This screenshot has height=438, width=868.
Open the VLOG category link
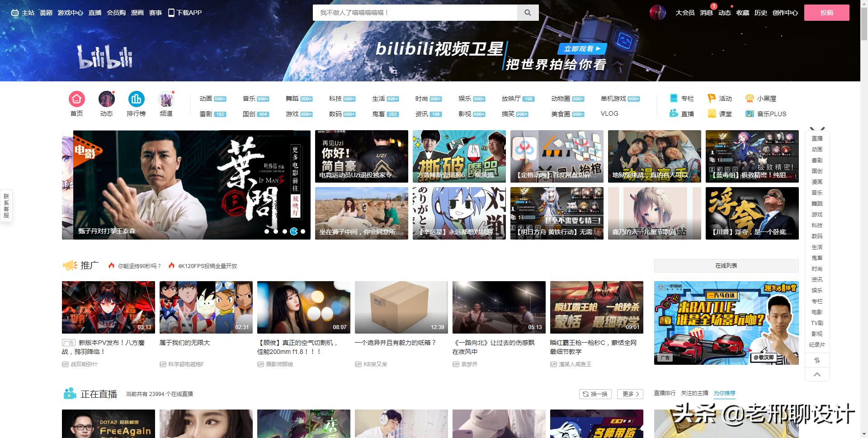pyautogui.click(x=609, y=113)
